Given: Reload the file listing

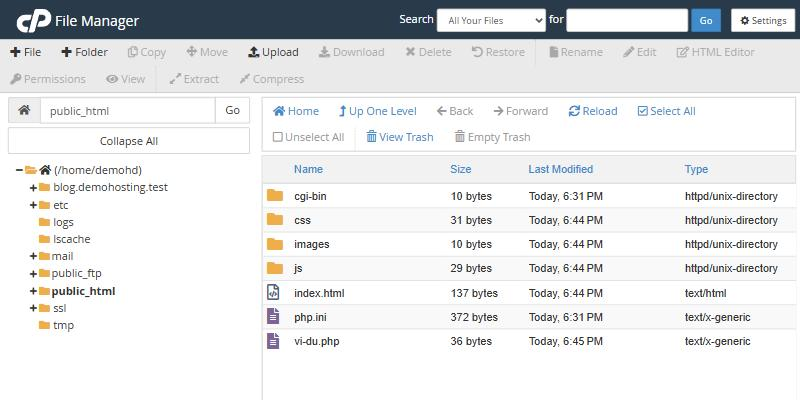Looking at the screenshot, I should [593, 111].
